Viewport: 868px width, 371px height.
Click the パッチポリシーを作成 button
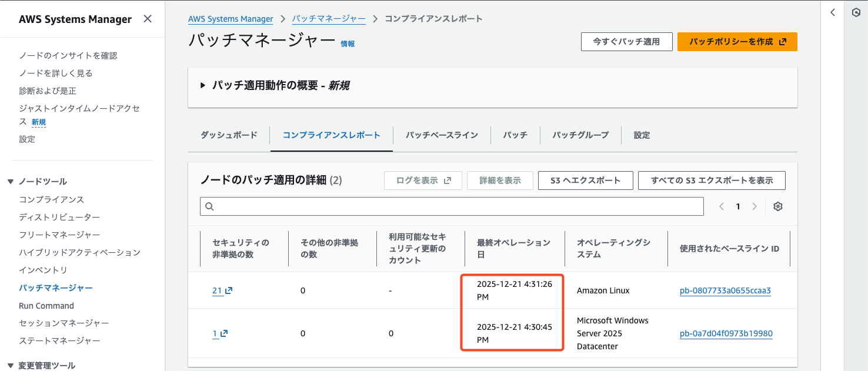tap(737, 42)
